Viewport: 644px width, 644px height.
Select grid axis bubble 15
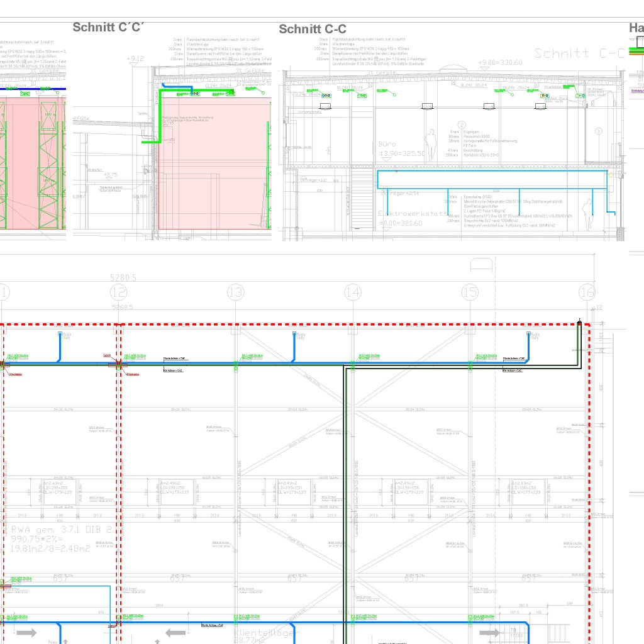470,292
